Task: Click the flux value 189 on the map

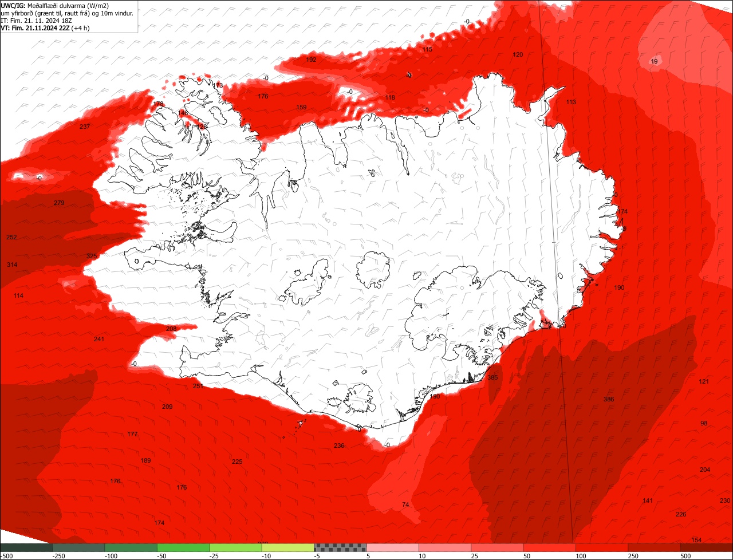Action: coord(145,460)
